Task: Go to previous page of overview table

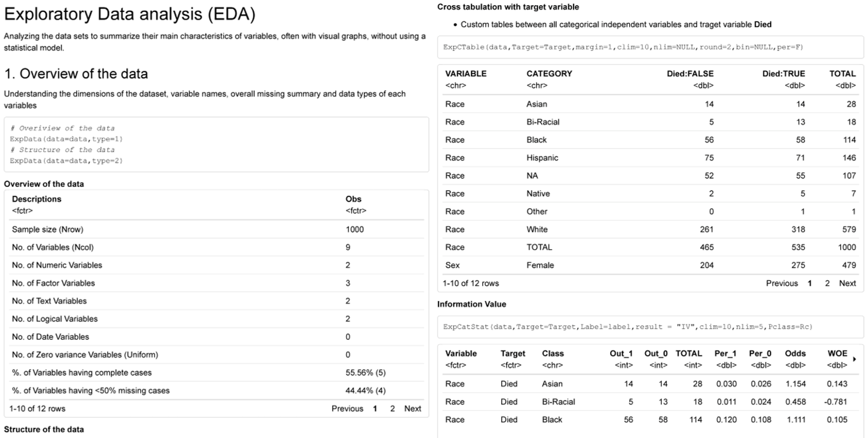Action: (x=347, y=409)
